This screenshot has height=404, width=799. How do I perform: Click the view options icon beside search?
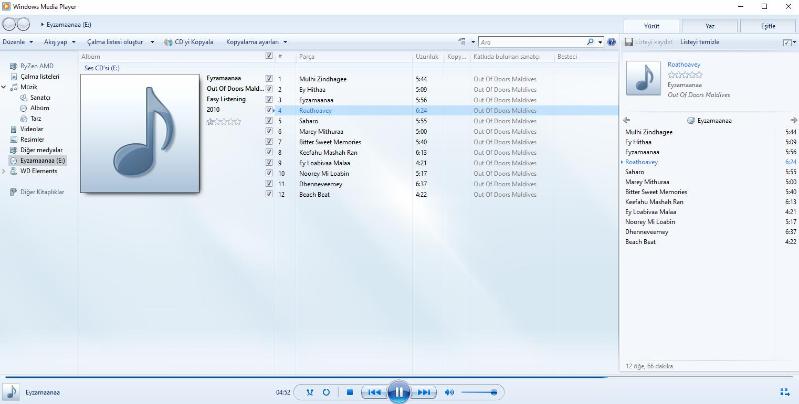(463, 42)
